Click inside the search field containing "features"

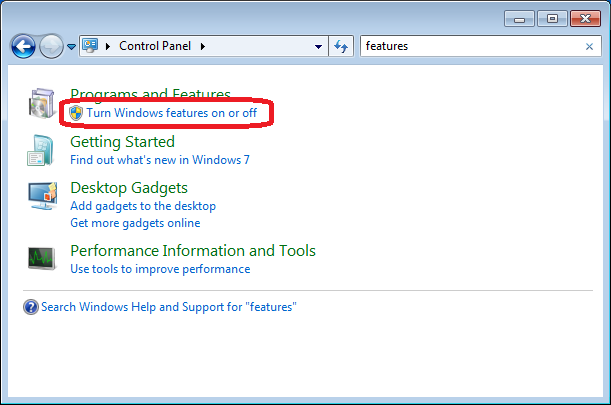click(x=470, y=46)
